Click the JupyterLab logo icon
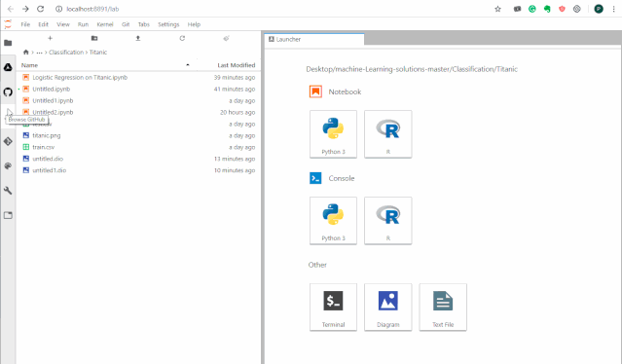The height and width of the screenshot is (364, 622). (8, 24)
